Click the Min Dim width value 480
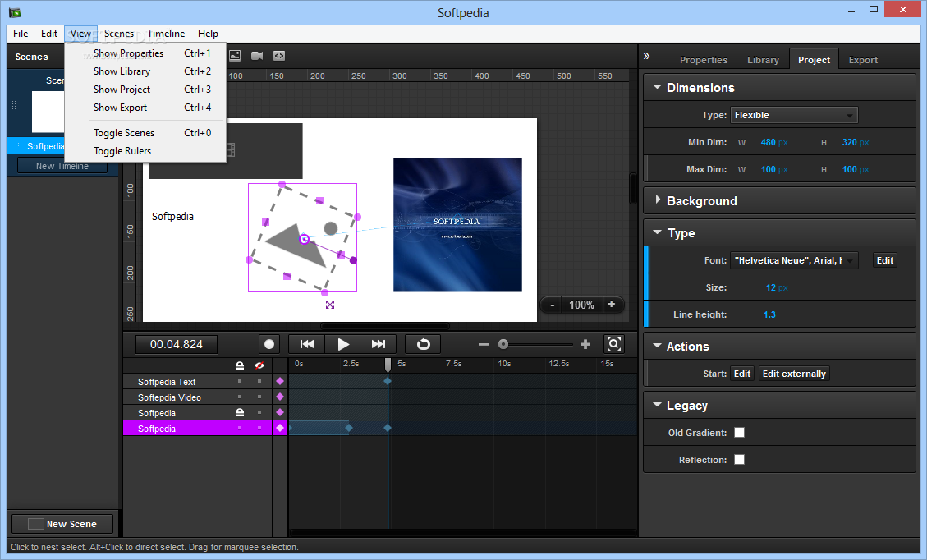 pyautogui.click(x=768, y=143)
